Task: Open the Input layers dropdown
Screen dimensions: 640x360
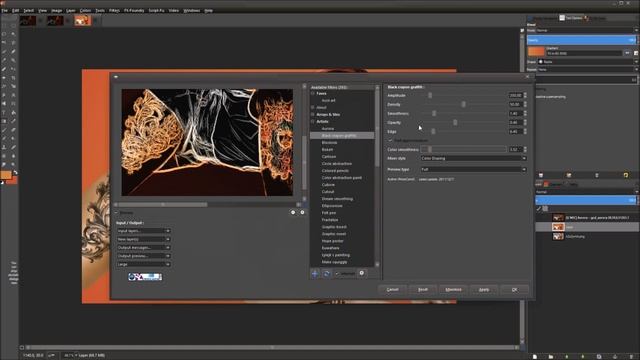Action: 143,231
